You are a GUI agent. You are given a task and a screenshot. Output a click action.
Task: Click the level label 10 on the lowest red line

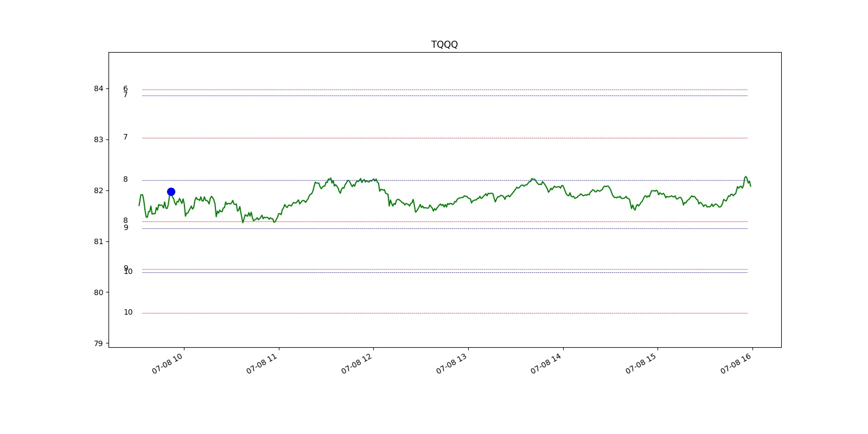(128, 312)
